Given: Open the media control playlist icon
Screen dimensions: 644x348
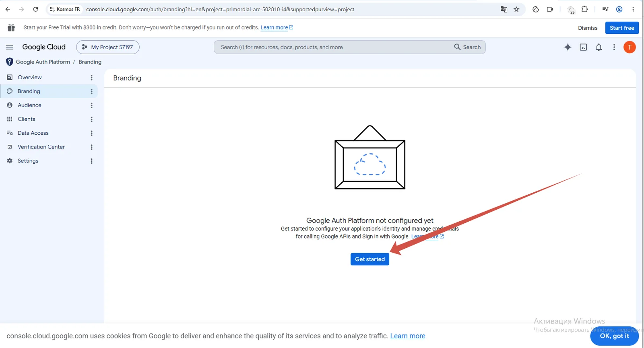Looking at the screenshot, I should [x=605, y=9].
